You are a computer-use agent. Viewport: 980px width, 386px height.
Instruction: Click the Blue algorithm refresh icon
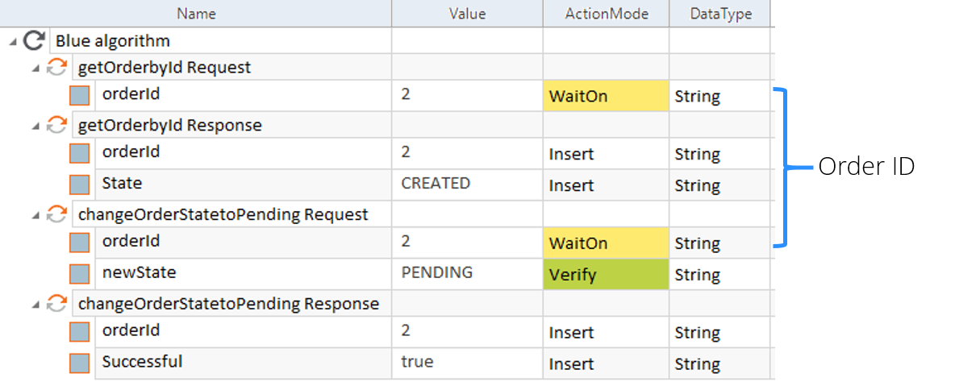pyautogui.click(x=34, y=40)
